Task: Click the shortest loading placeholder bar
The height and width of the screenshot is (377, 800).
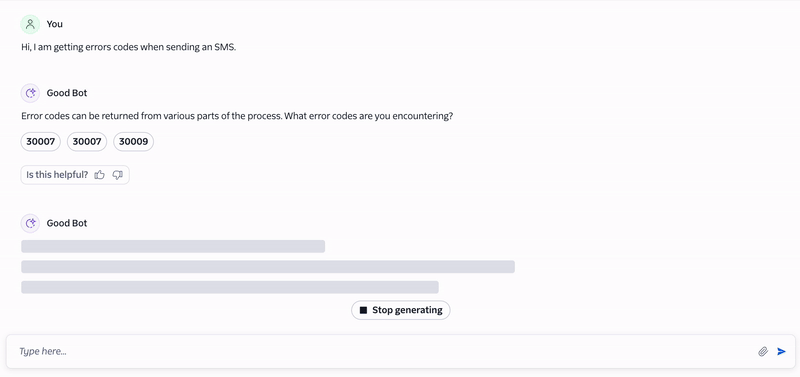Action: (173, 246)
